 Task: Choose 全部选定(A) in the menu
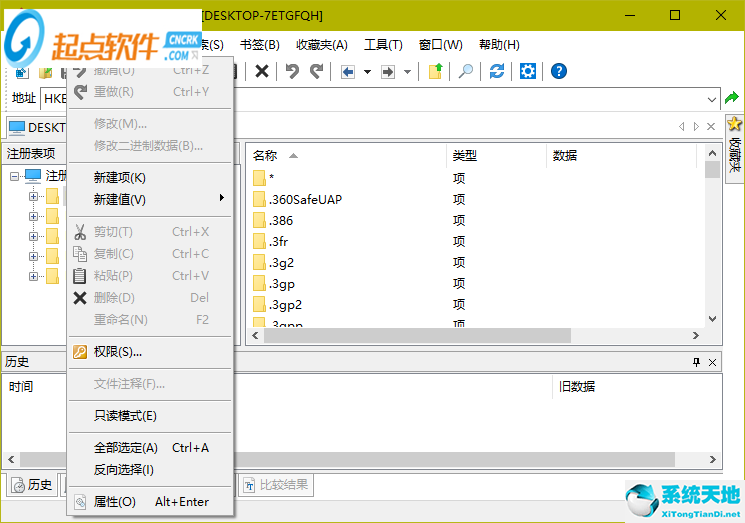click(125, 448)
